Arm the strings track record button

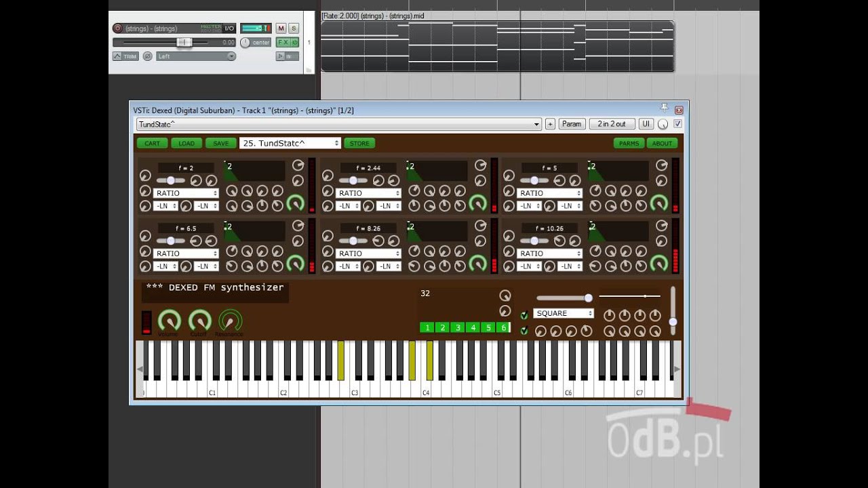point(118,28)
